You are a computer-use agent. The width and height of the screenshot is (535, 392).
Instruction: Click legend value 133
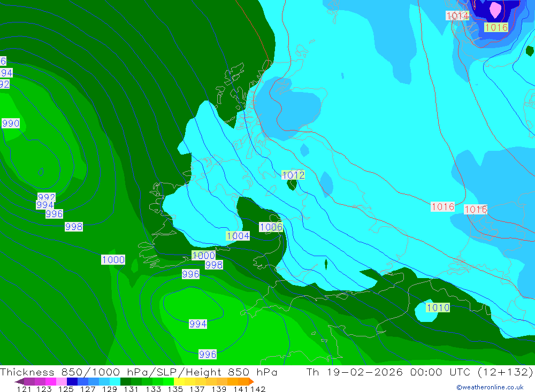coord(153,389)
